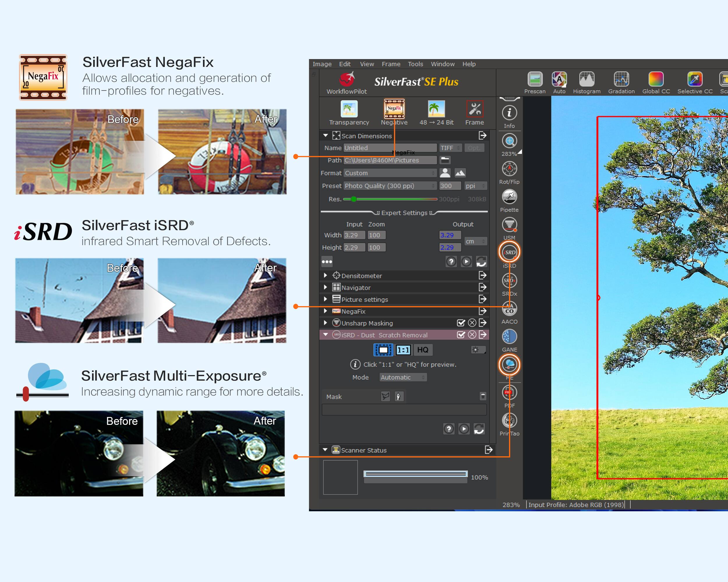Toggle the iSRD Dust Scratch Removal checkbox
Screen dimensions: 728x582
(461, 335)
